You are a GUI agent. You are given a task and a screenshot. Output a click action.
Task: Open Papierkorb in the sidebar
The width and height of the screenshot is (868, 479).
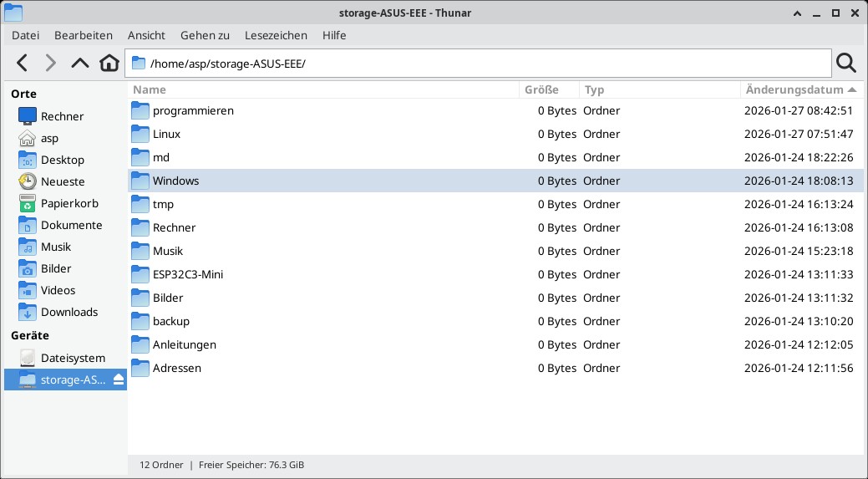(x=69, y=203)
